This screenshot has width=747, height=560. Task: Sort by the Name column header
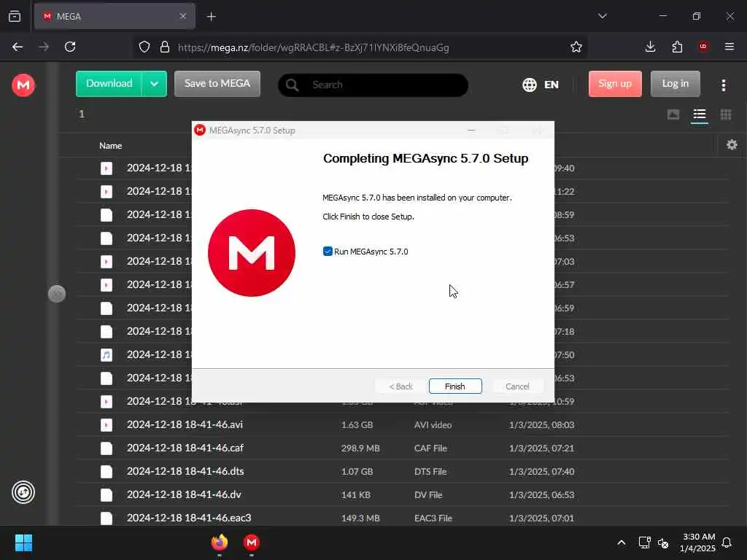pyautogui.click(x=111, y=146)
